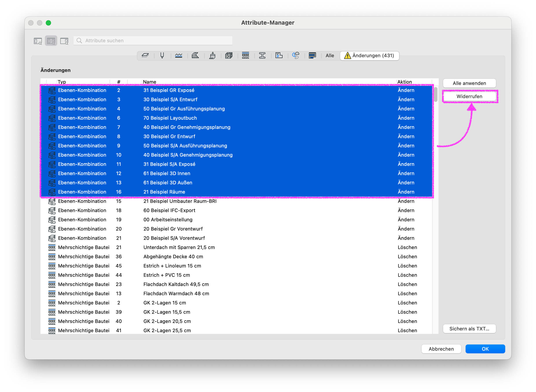Select row Estrich + Linoleum 15 cm
This screenshot has width=536, height=392.
(237, 266)
